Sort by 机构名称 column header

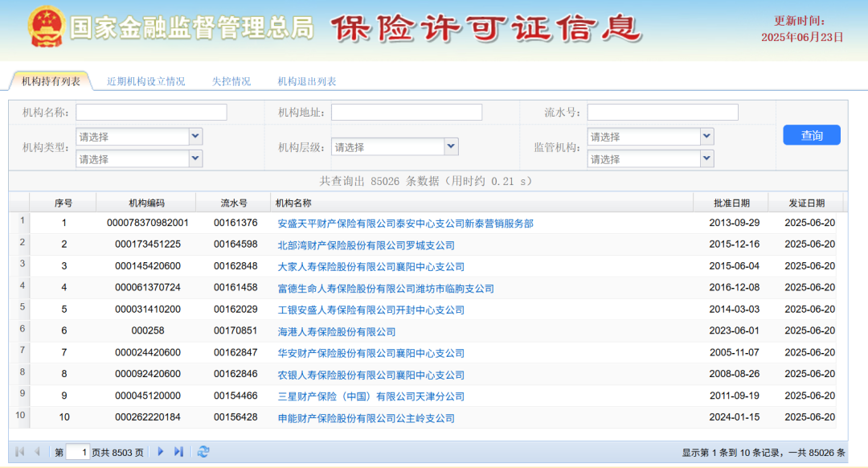coord(481,203)
